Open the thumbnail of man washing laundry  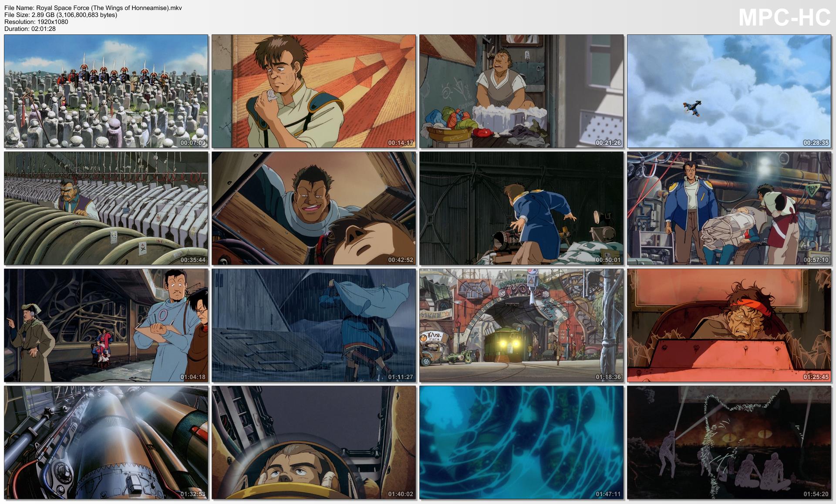[522, 91]
